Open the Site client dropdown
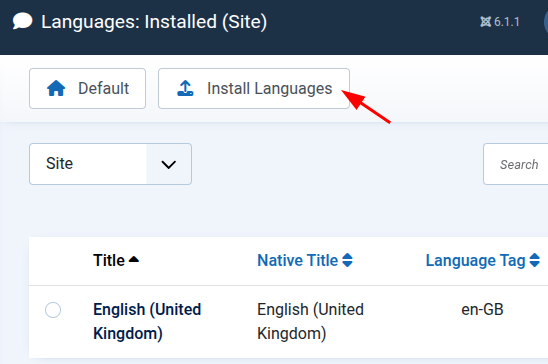 (110, 164)
